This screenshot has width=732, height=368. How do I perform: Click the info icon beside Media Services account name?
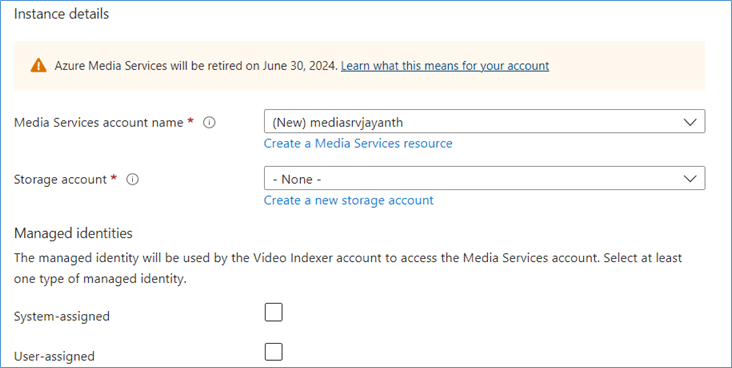[x=210, y=122]
